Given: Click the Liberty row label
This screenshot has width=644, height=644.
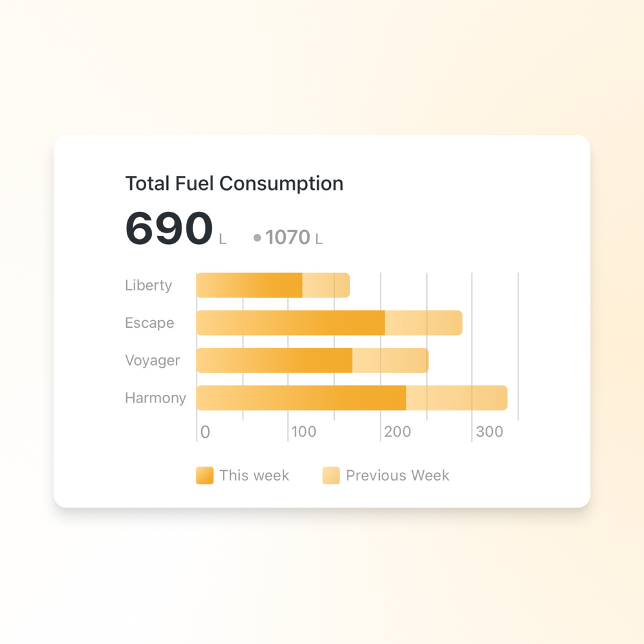Looking at the screenshot, I should coord(149,285).
